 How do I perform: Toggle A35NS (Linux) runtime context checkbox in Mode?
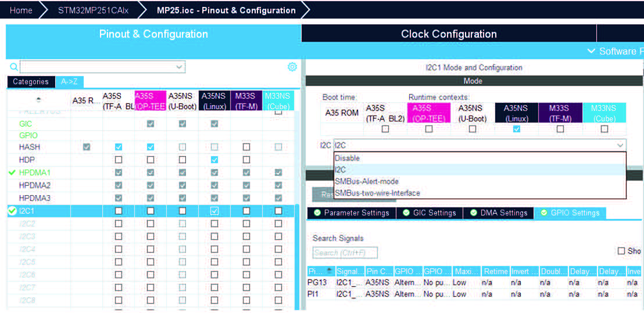(x=517, y=129)
